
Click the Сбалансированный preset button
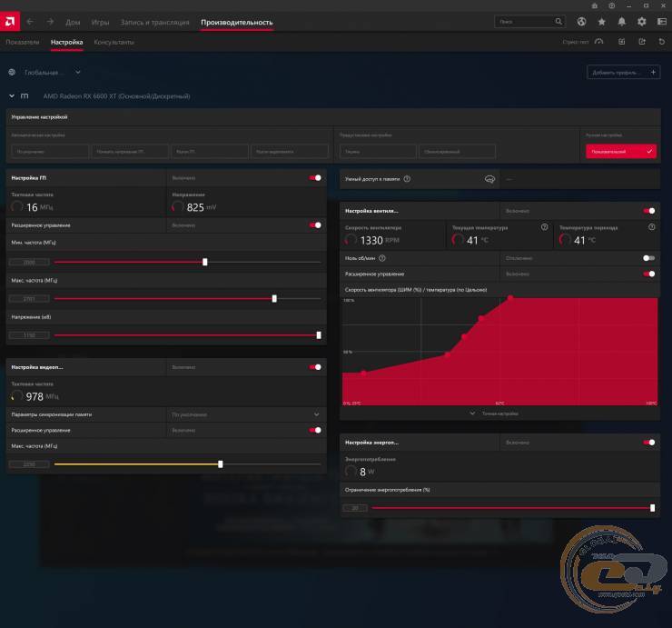tap(457, 152)
